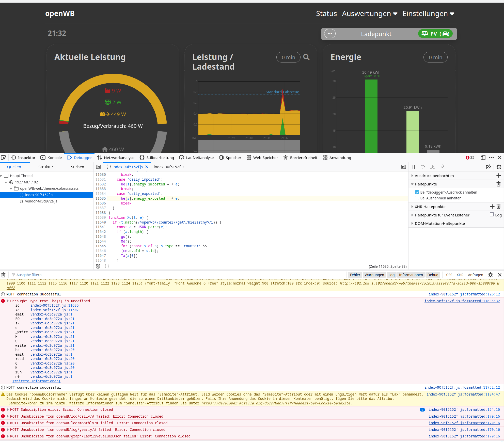Clear console output with trash icon

coord(4,275)
